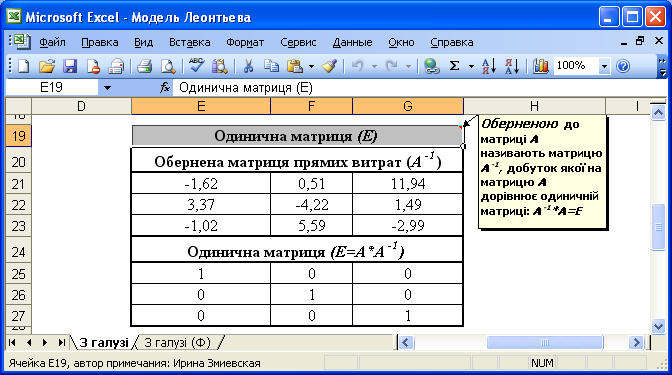Screen dimensions: 672x375
Task: Click the horizontal scrollbar thumb
Action: click(x=545, y=342)
